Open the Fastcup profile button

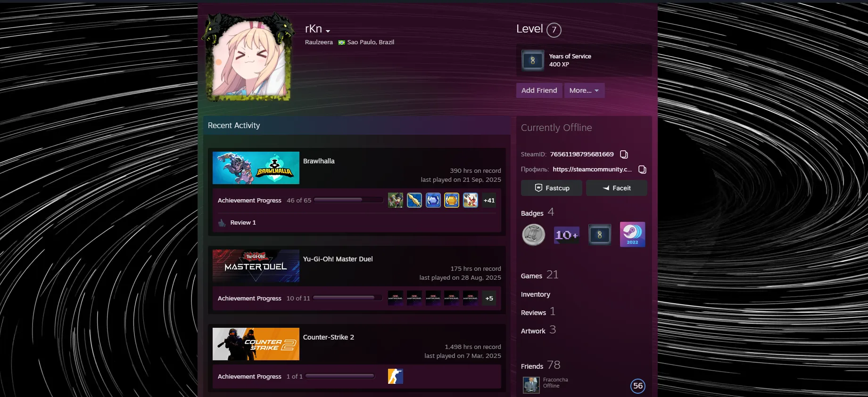click(552, 188)
